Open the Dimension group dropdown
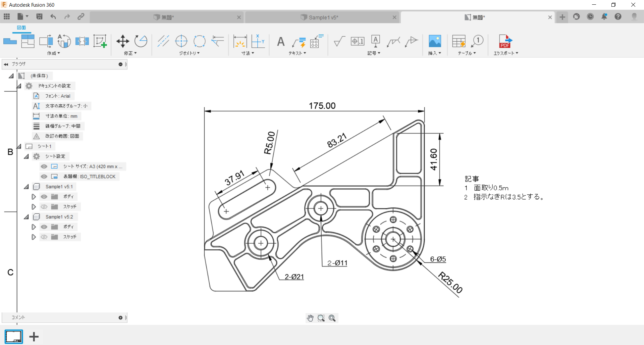The image size is (644, 345). (248, 53)
